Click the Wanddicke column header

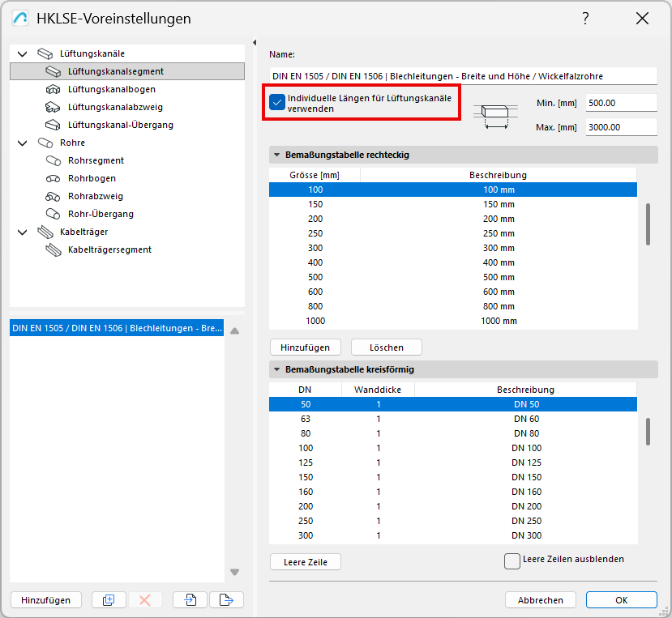(x=378, y=390)
